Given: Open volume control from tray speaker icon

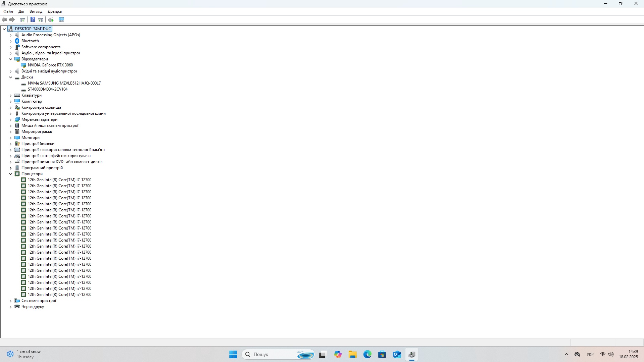Looking at the screenshot, I should pyautogui.click(x=611, y=354).
